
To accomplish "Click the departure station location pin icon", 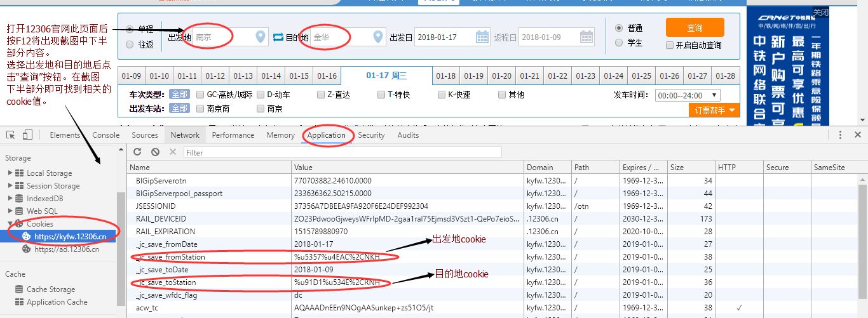I will coord(261,37).
